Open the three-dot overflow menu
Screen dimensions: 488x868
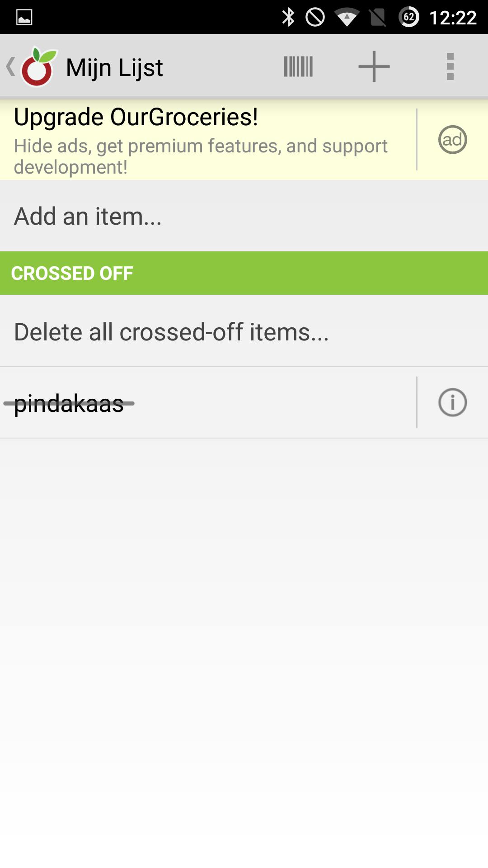pos(450,66)
